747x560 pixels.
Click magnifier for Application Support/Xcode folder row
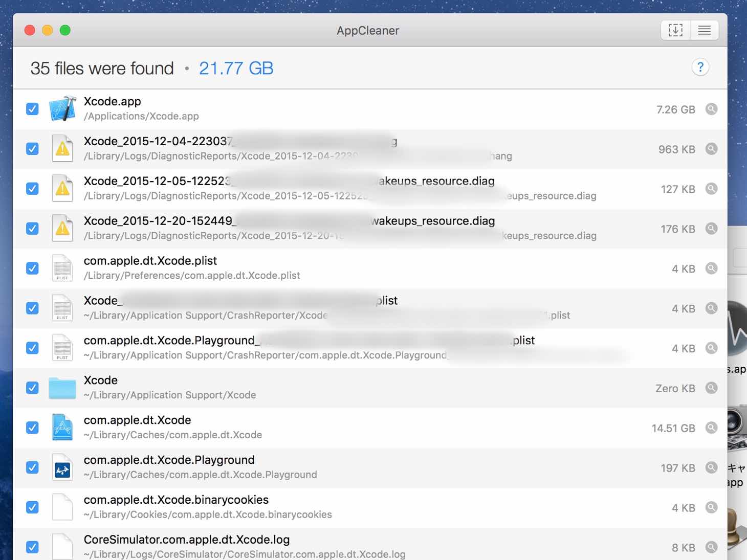tap(711, 388)
